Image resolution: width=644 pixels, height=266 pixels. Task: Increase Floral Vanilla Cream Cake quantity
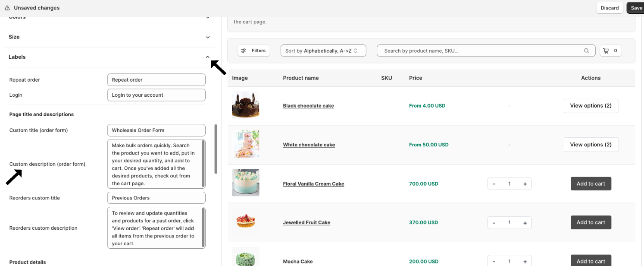(x=525, y=184)
